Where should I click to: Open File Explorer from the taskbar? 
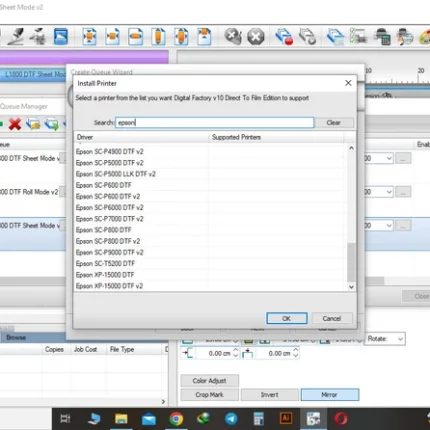(121, 418)
